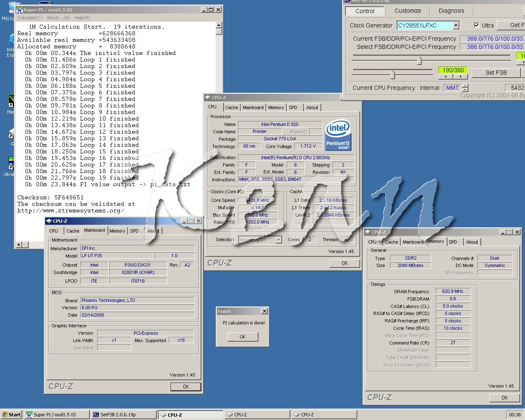Open Memory tab in Mainboard CPU-Z window
Screen dimensions: 525x420
[x=117, y=231]
